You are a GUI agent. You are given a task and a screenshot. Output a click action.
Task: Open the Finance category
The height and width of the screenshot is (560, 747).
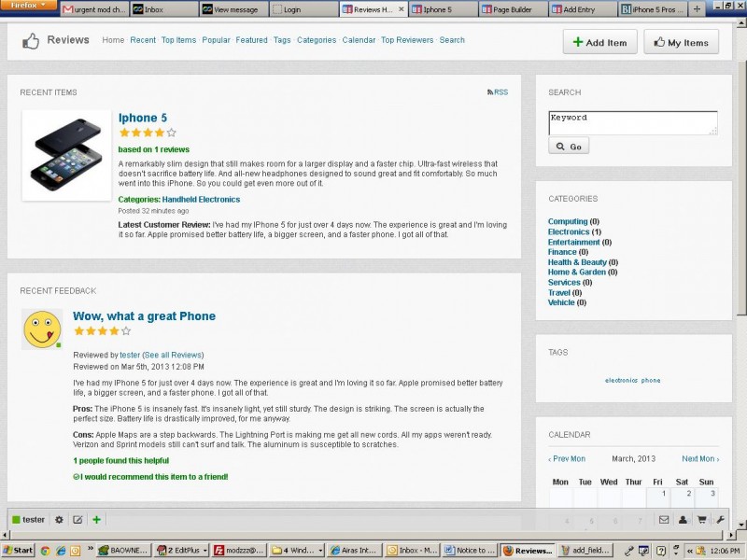(x=562, y=252)
